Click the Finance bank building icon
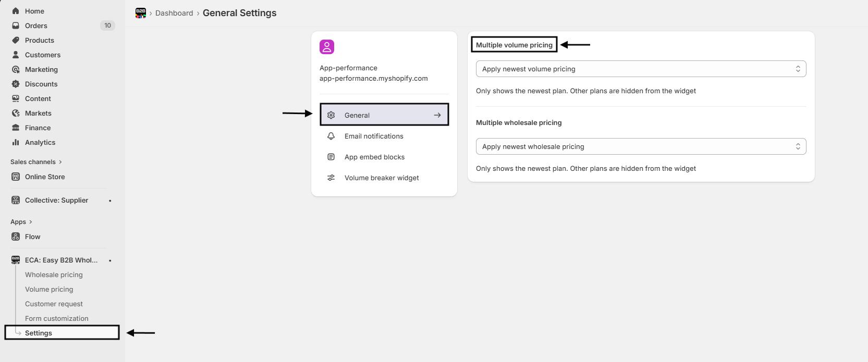Screen dimensions: 868x362 16,128
